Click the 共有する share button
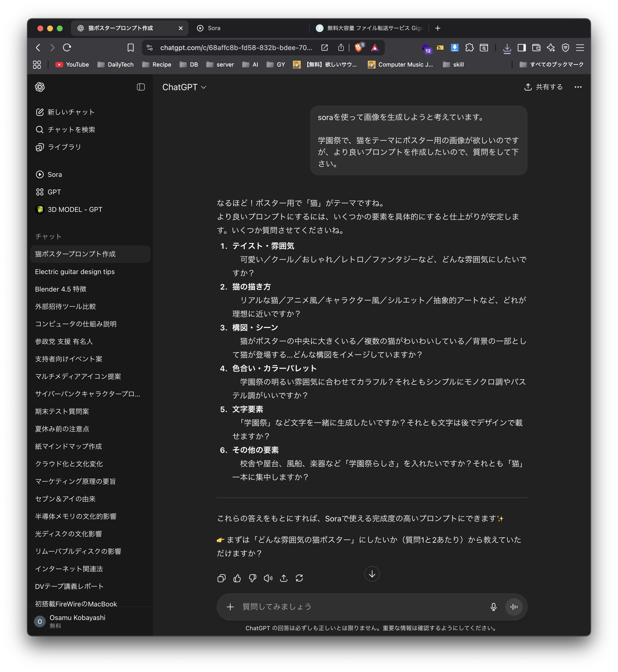618x672 pixels. (543, 87)
